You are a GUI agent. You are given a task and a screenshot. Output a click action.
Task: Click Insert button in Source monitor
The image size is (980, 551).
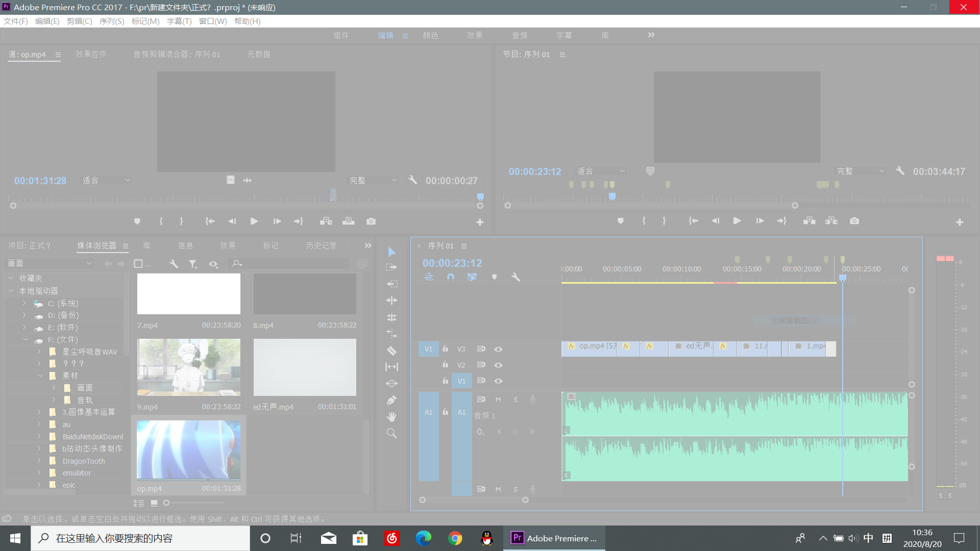point(326,221)
